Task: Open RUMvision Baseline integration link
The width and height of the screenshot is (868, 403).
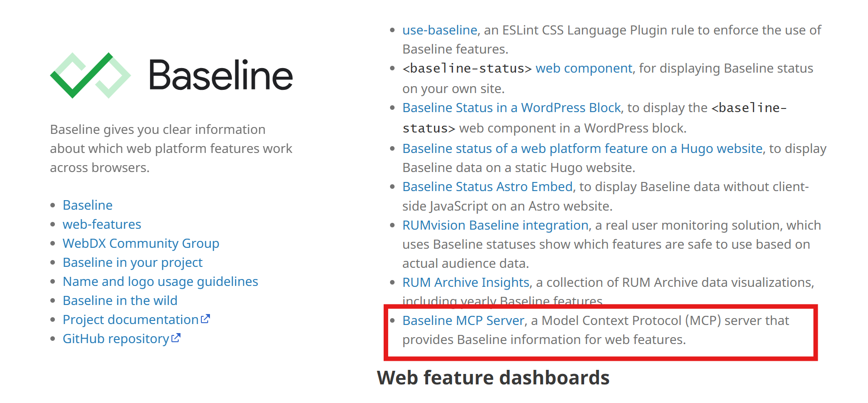Action: pos(495,225)
